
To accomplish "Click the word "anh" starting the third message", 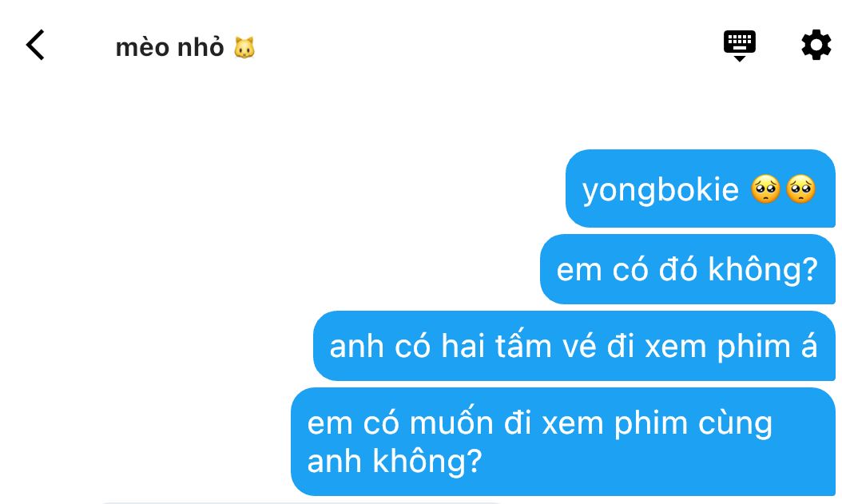I will (x=356, y=346).
